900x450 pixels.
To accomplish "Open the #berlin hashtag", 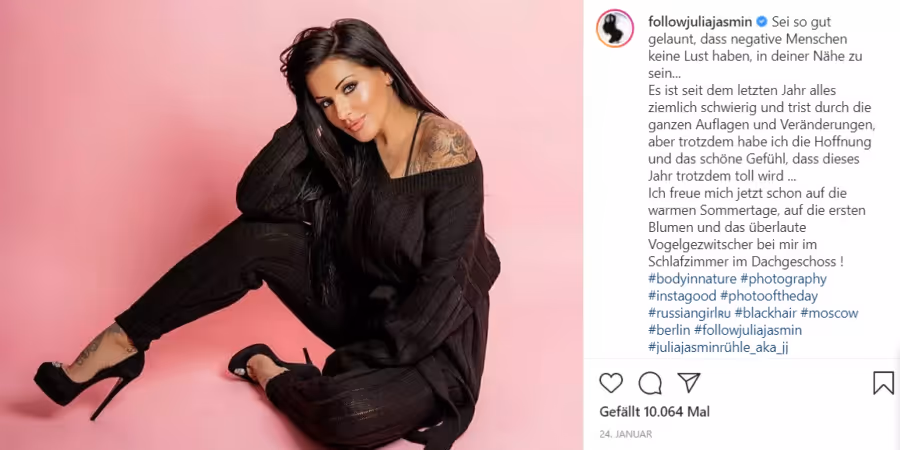I will [669, 331].
